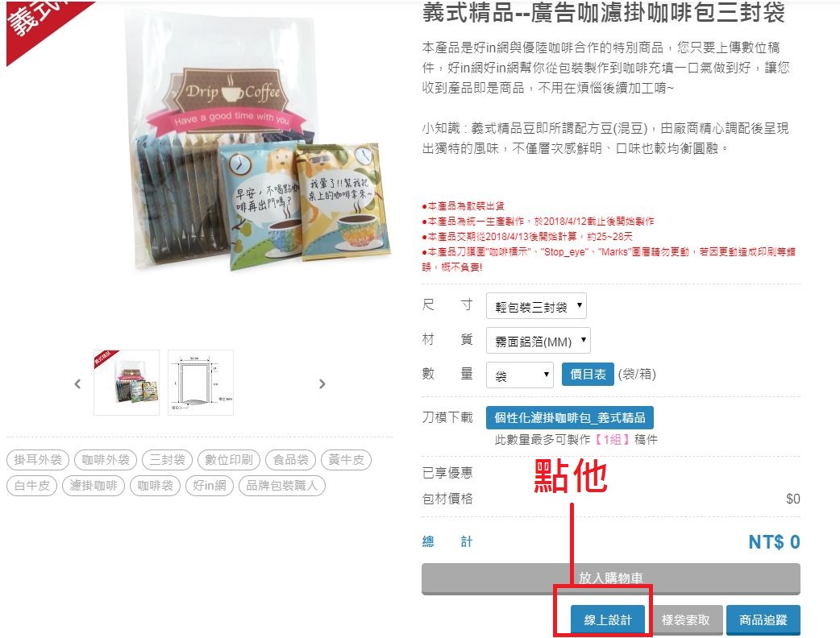Click the 線上設計 online design button
Image resolution: width=840 pixels, height=638 pixels.
[608, 619]
